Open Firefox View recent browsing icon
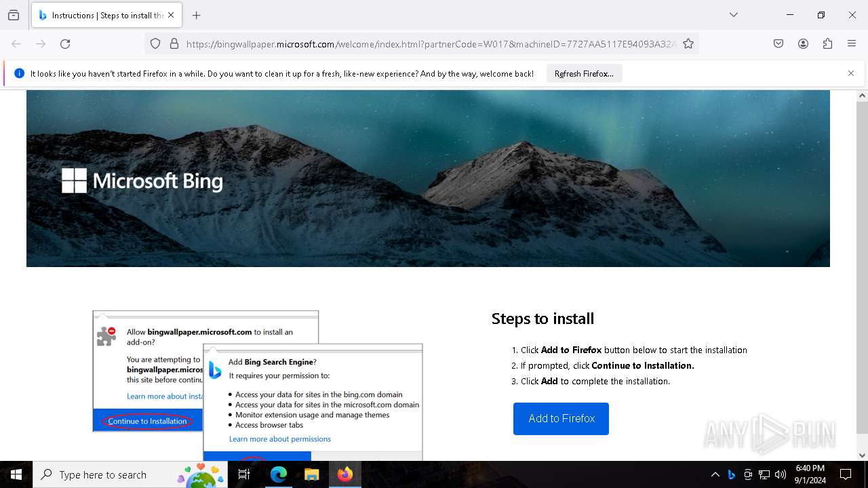 tap(14, 15)
